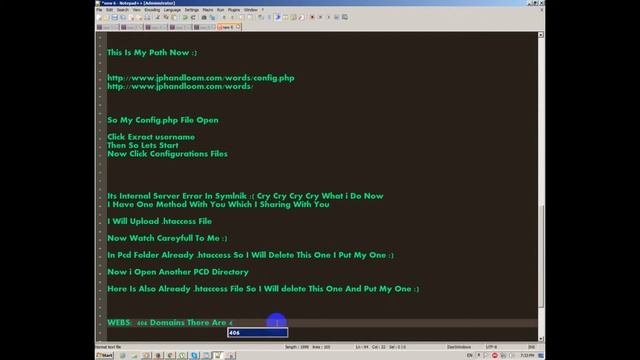Click the Print toolbar icon
The width and height of the screenshot is (640, 360).
coord(148,17)
